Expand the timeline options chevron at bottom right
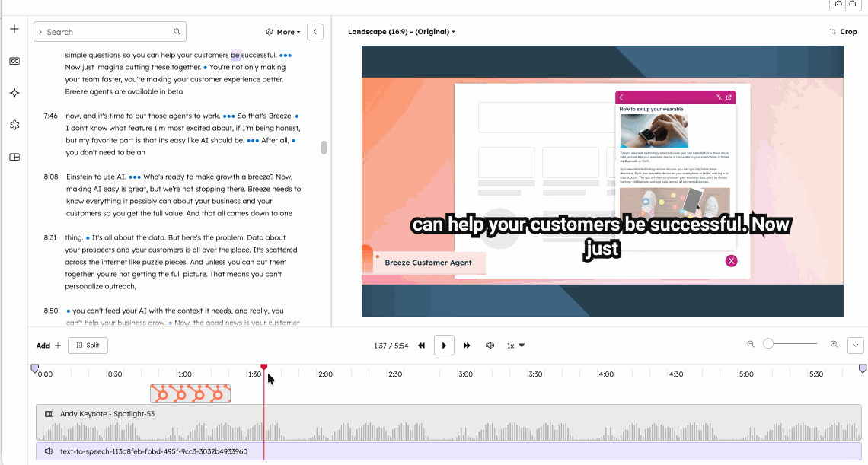Viewport: 868px width, 465px height. click(855, 345)
